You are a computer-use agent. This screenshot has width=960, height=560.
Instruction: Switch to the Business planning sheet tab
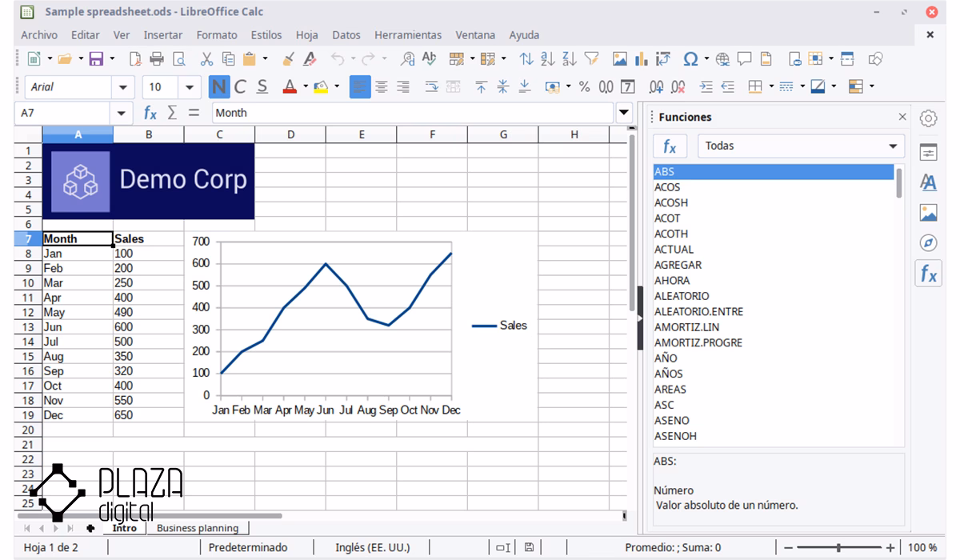coord(198,528)
